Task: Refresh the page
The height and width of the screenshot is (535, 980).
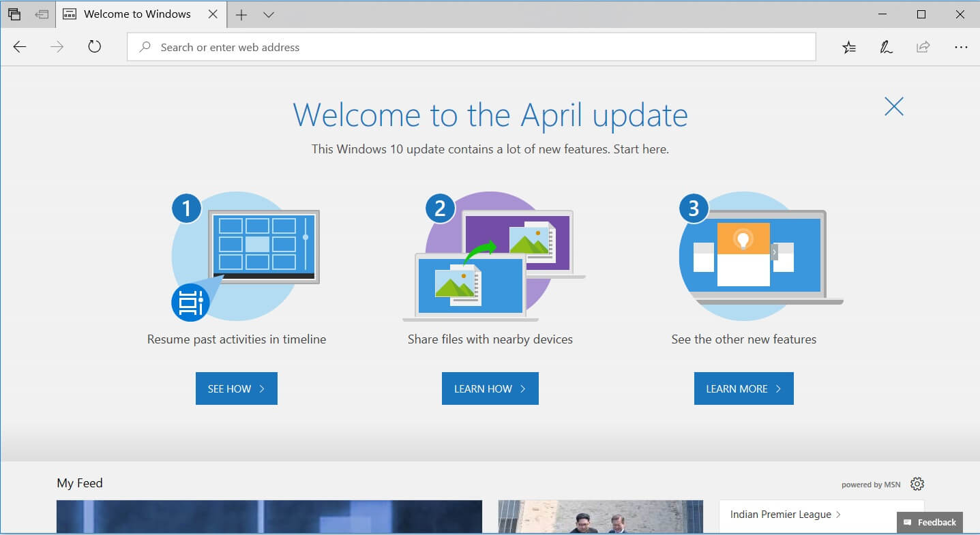Action: [95, 47]
